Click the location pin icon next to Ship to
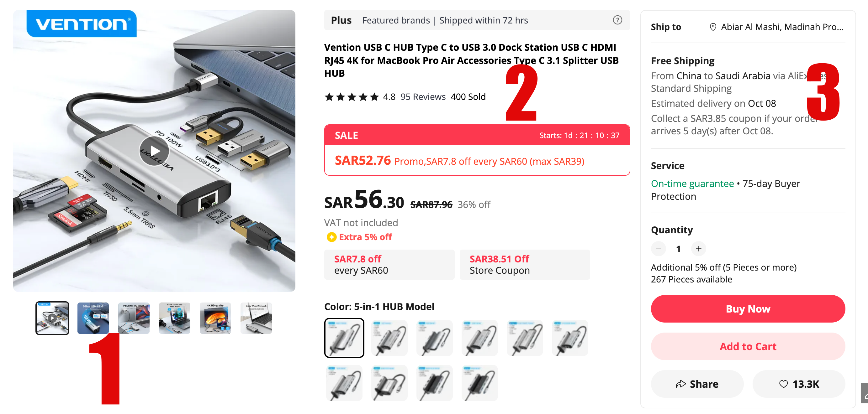 713,27
